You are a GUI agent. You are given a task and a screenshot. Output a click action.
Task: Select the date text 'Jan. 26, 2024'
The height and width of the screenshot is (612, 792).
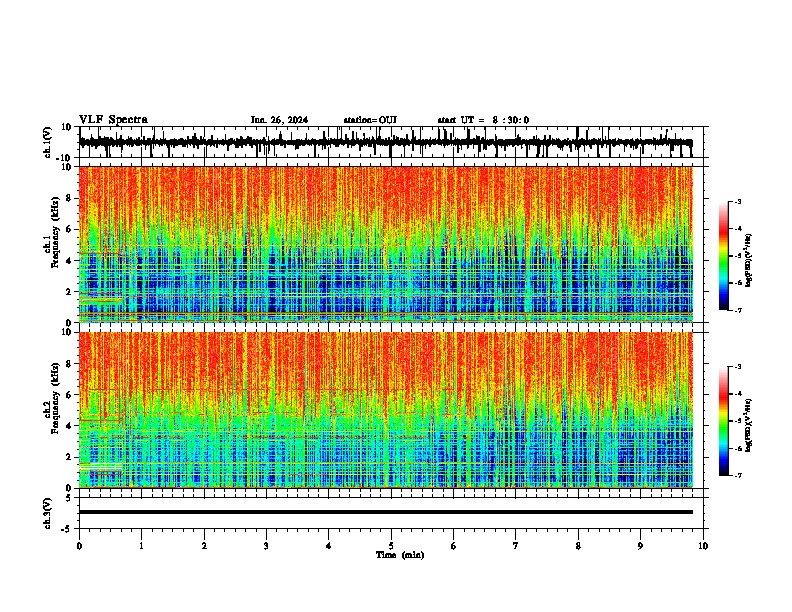(x=279, y=120)
